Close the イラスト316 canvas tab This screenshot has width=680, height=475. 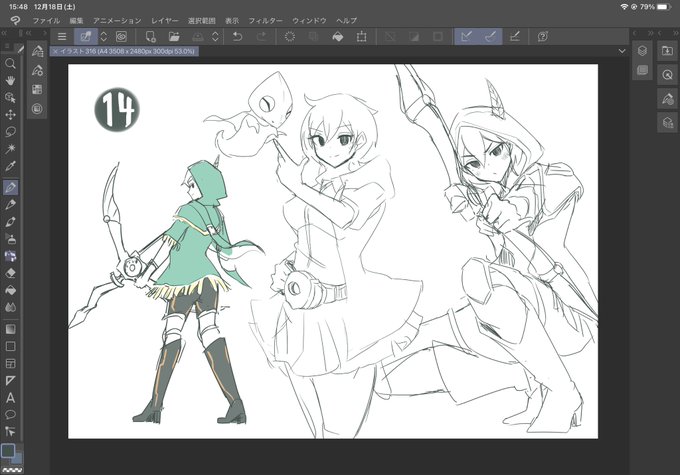pyautogui.click(x=55, y=51)
